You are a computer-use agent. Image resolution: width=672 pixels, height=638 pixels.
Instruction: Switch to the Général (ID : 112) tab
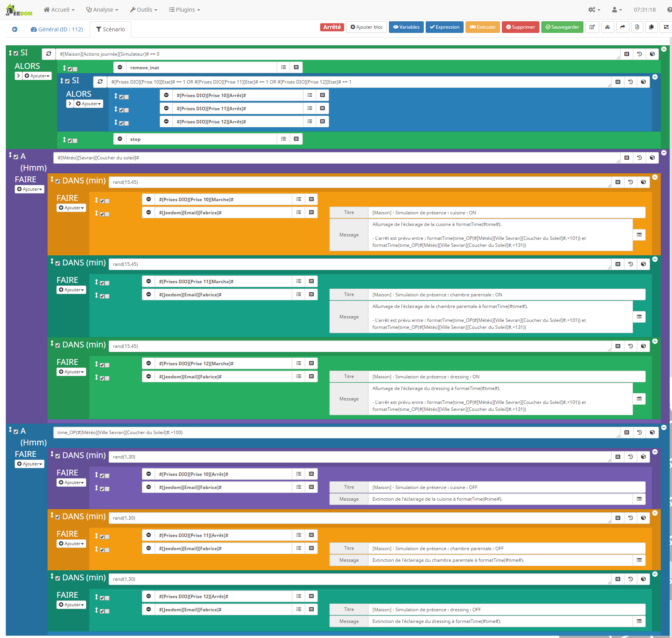57,29
